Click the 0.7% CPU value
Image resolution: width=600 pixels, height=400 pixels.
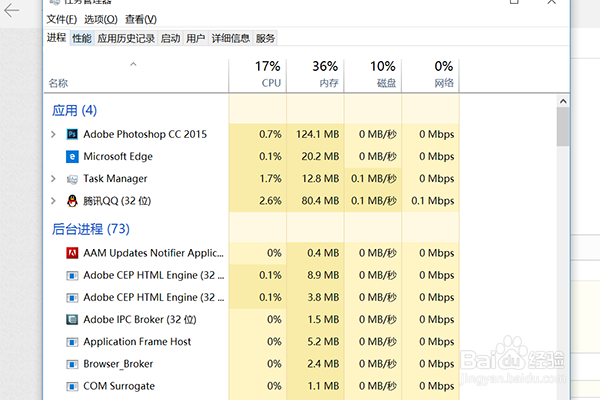click(270, 134)
